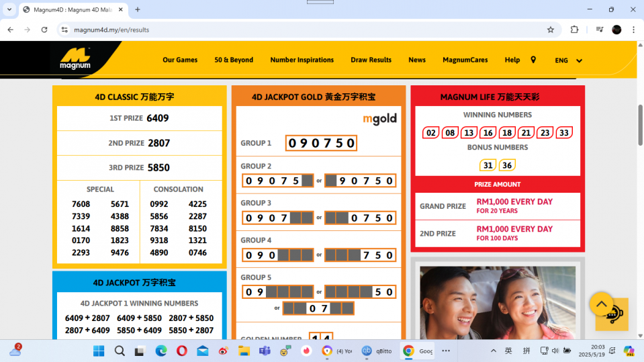Image resolution: width=644 pixels, height=362 pixels.
Task: Bookmark this page with the star icon
Action: pyautogui.click(x=551, y=30)
